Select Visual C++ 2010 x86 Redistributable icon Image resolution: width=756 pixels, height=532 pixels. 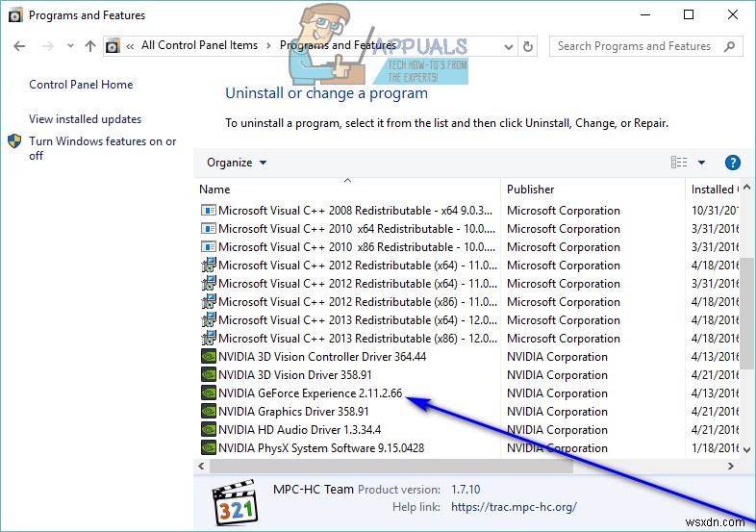(209, 247)
